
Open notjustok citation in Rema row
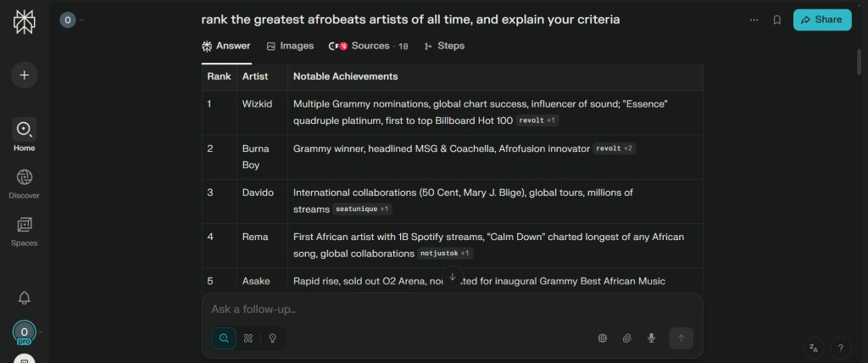[x=446, y=254]
